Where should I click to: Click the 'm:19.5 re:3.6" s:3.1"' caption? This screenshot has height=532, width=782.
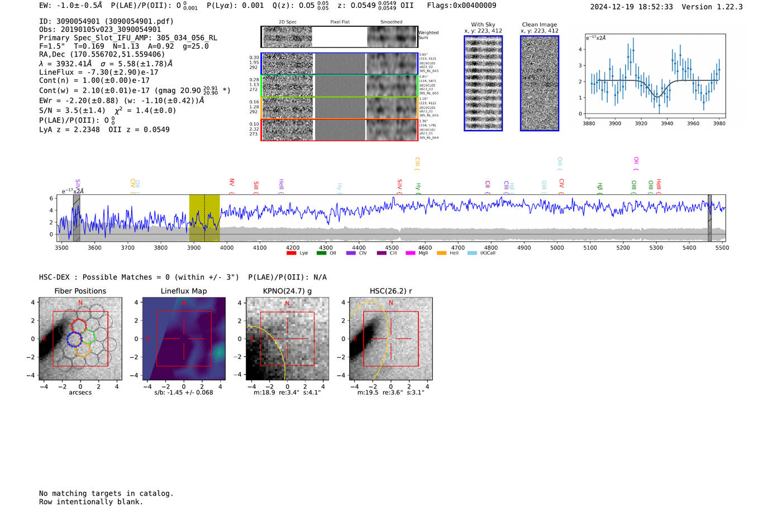click(391, 392)
